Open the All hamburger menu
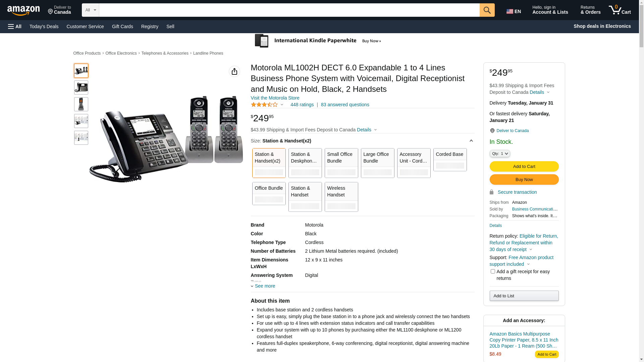The width and height of the screenshot is (644, 362). click(15, 26)
